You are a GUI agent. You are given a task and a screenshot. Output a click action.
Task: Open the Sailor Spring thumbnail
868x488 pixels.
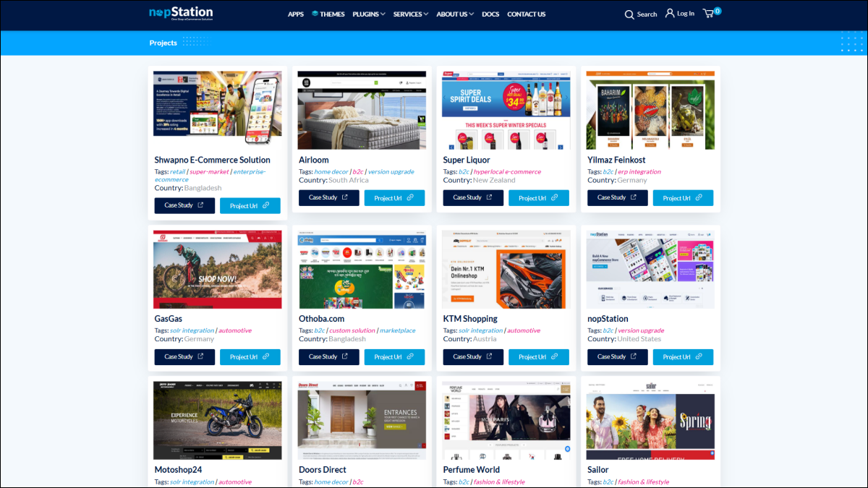click(x=650, y=421)
